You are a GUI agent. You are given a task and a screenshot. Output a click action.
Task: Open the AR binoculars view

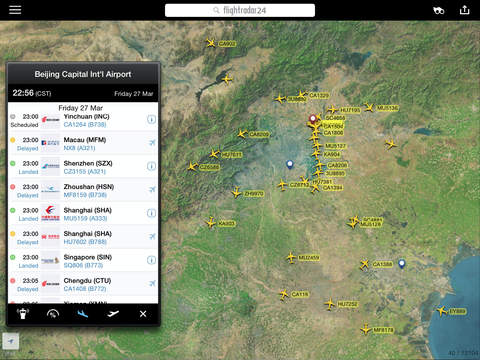click(439, 10)
